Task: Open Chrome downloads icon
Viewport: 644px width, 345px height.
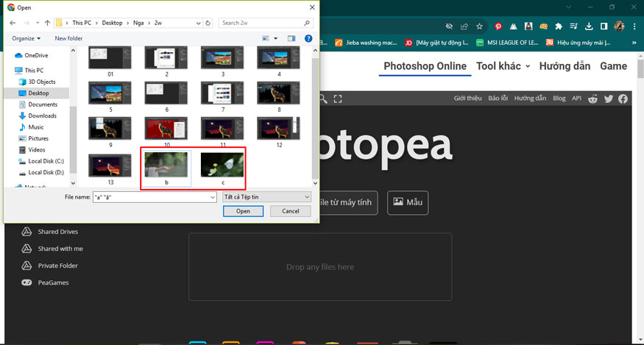Action: (x=587, y=26)
